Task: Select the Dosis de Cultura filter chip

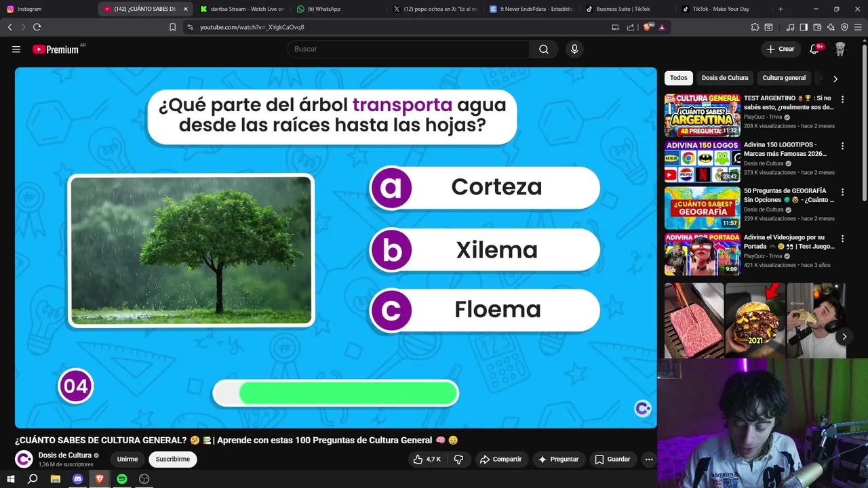Action: pos(725,78)
